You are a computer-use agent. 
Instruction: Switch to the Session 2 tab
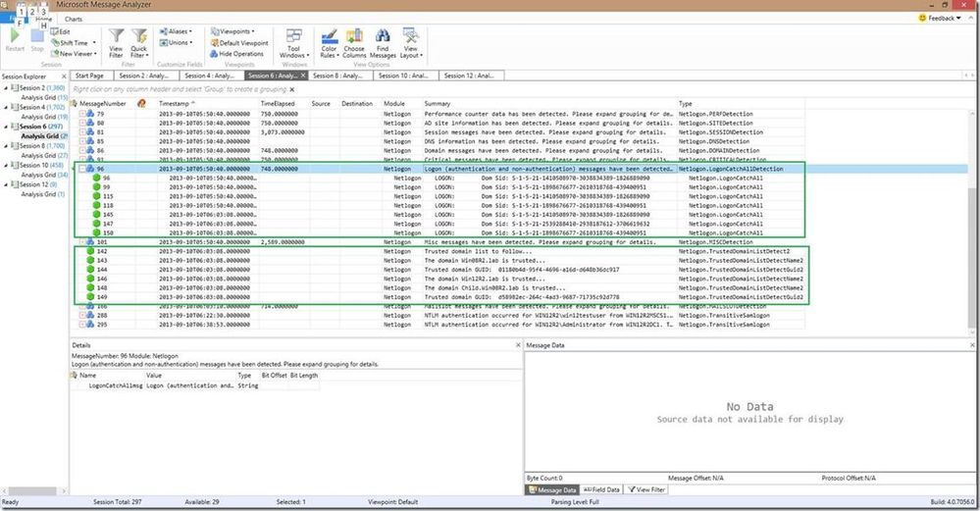click(x=144, y=76)
